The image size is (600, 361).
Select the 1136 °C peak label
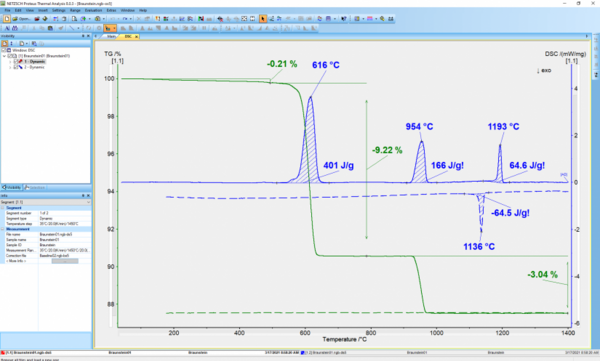point(479,247)
